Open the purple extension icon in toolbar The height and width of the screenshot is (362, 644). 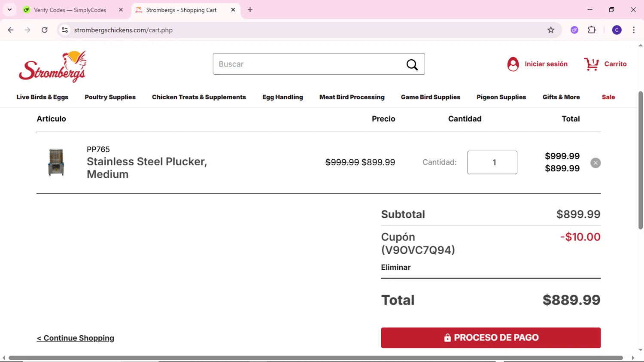[x=574, y=30]
